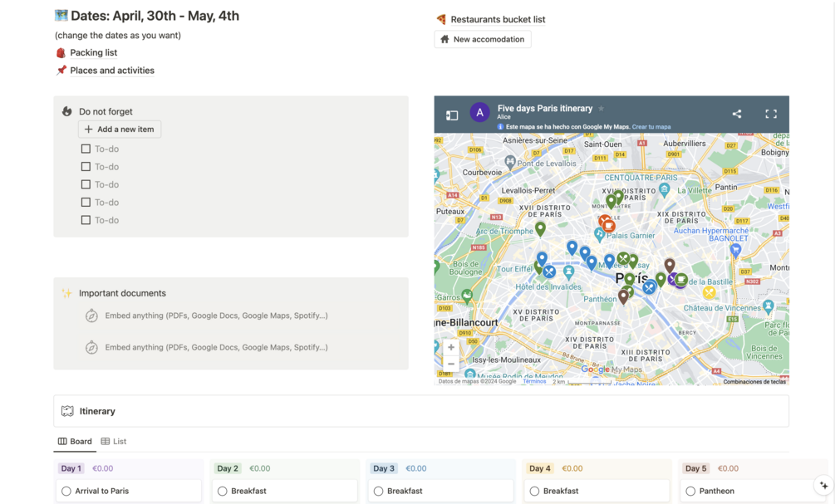Image resolution: width=835 pixels, height=504 pixels.
Task: Check the third To-do checkbox
Action: 86,184
